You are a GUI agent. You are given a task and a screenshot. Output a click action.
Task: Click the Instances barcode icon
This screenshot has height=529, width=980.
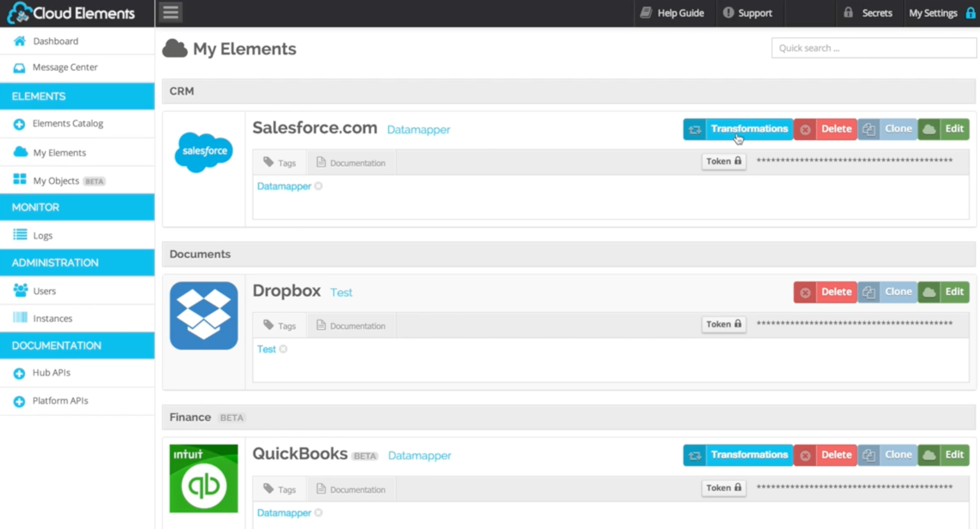click(x=20, y=317)
